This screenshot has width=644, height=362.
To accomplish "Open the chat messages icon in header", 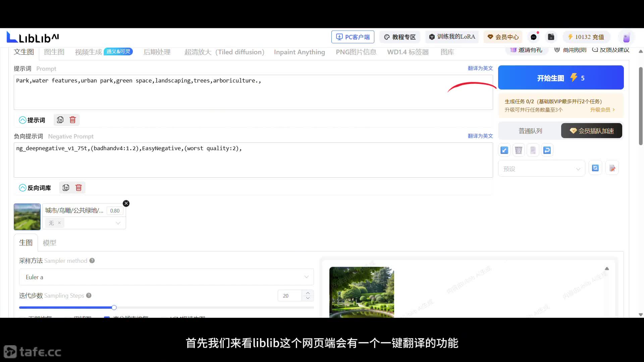I will tap(534, 37).
